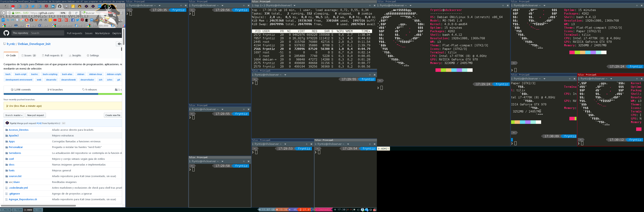Click the Twitter pinned tab icon
The width and height of the screenshot is (644, 212).
coord(33,6)
